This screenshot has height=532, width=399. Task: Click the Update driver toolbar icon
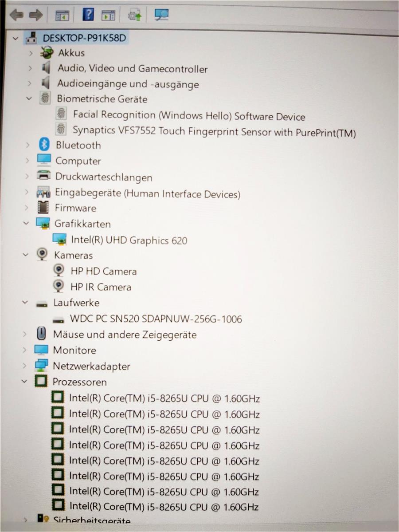[x=135, y=15]
